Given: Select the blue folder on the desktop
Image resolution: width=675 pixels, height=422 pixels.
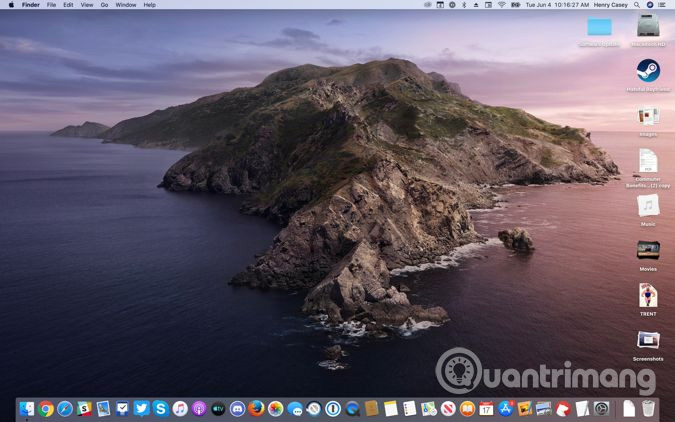Looking at the screenshot, I should [599, 26].
